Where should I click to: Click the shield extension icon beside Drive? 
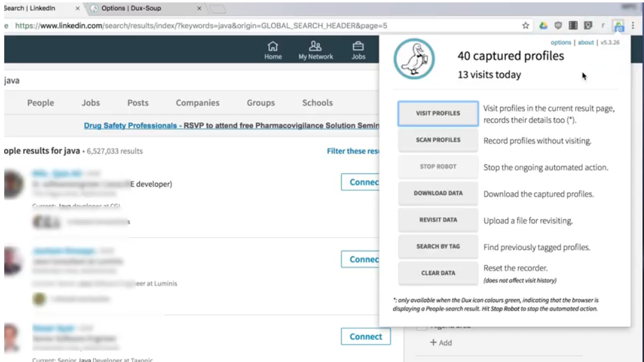558,25
